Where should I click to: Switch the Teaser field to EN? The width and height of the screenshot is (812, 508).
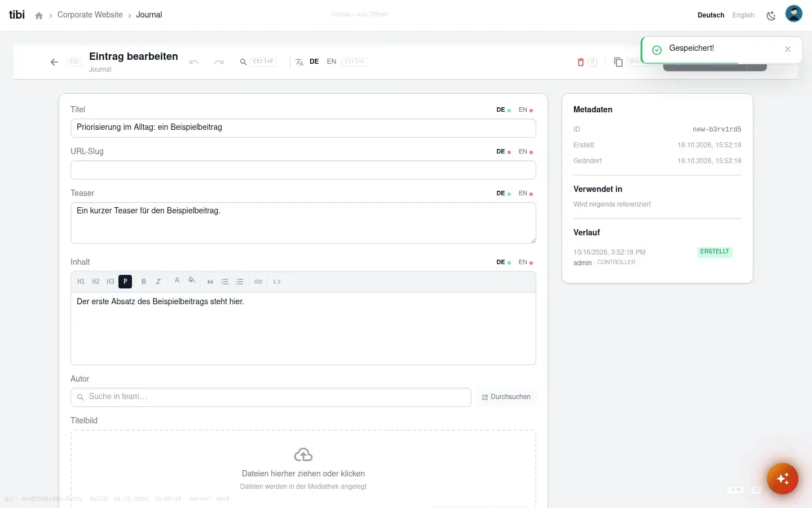pyautogui.click(x=526, y=194)
